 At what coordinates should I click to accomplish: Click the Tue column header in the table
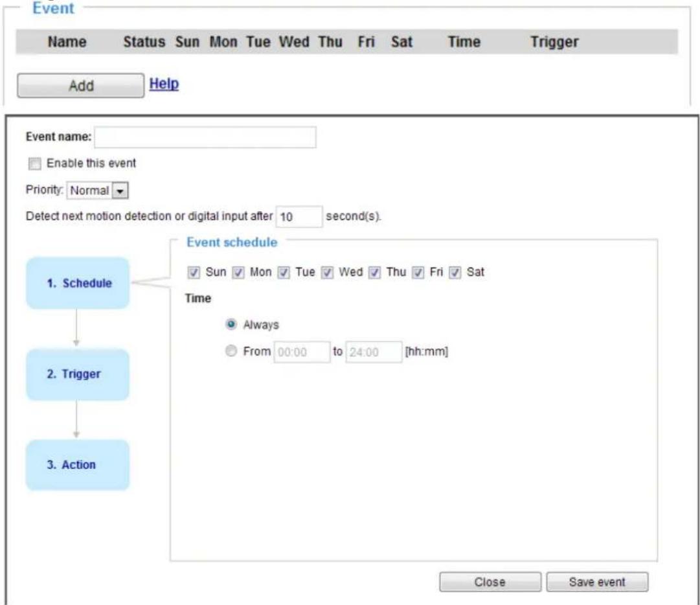tap(258, 42)
